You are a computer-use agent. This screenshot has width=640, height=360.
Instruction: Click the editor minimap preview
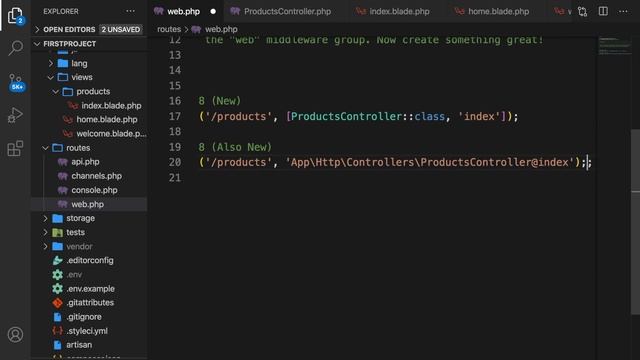click(614, 46)
